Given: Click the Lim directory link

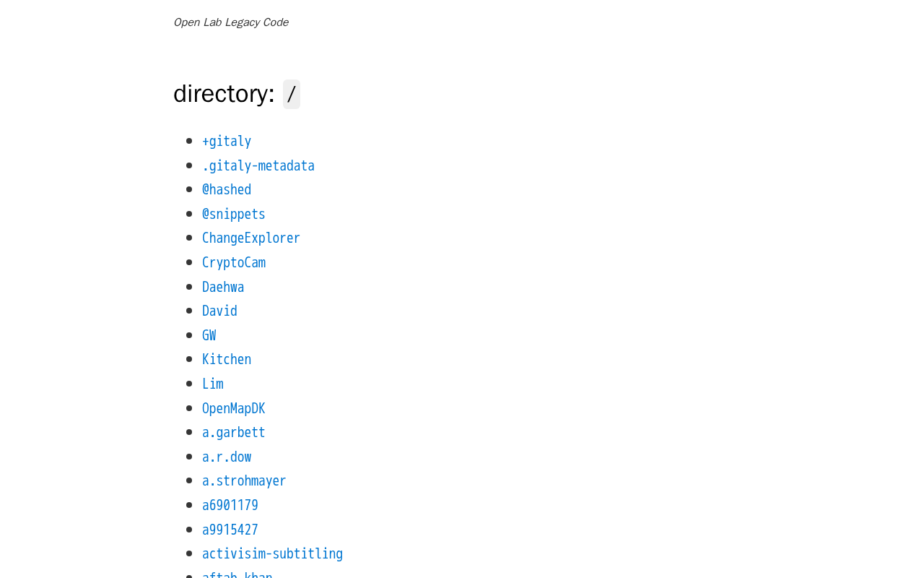Looking at the screenshot, I should 213,384.
